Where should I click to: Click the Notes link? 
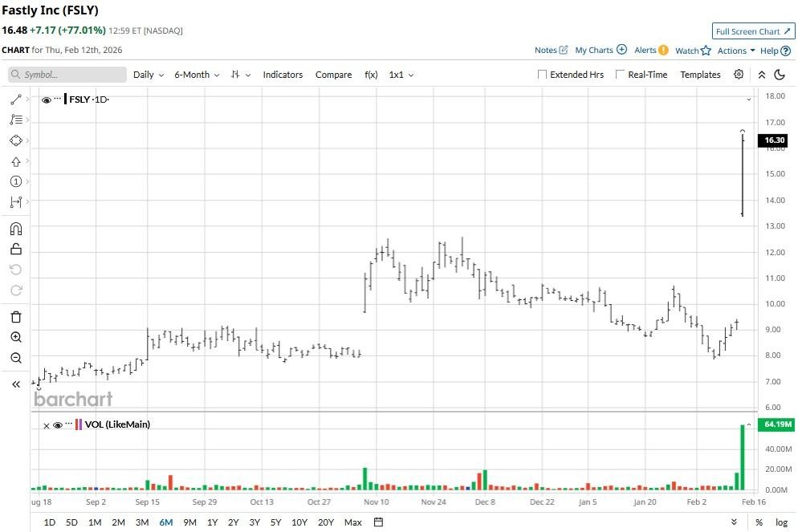coord(546,50)
